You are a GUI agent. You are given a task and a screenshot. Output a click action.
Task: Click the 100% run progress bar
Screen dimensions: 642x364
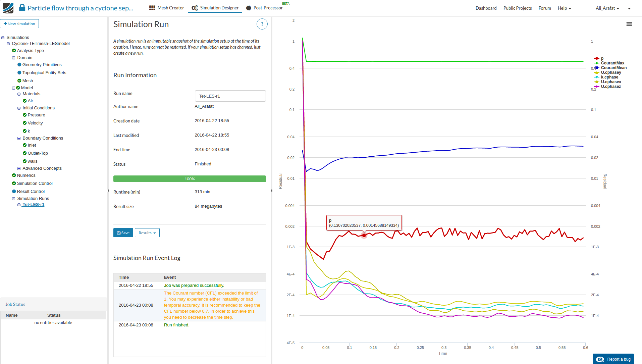(190, 179)
